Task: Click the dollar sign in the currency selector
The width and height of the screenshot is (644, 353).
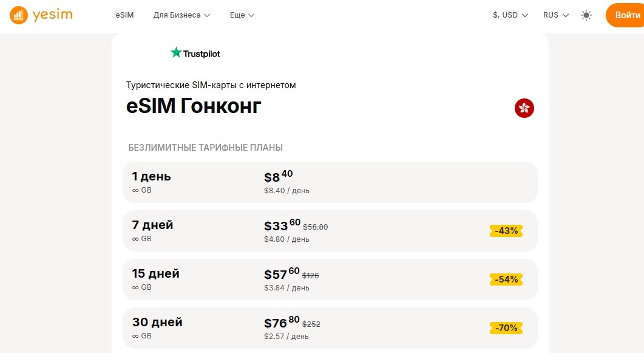Action: point(495,15)
